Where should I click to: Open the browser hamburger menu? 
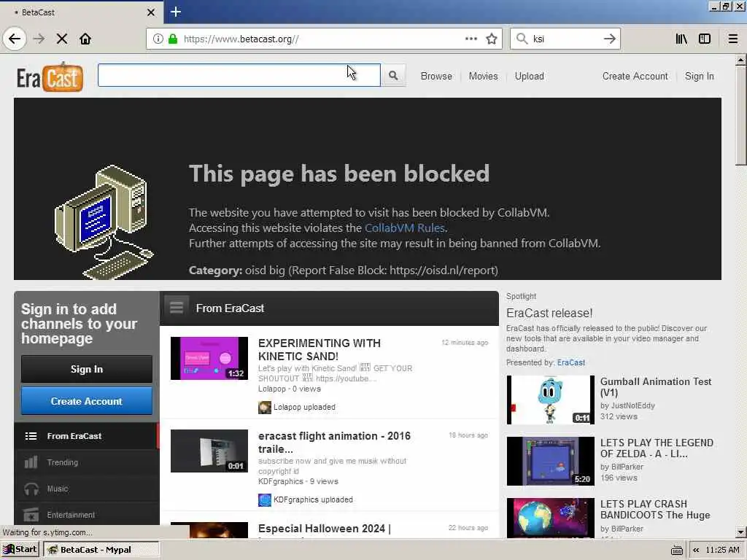click(733, 39)
